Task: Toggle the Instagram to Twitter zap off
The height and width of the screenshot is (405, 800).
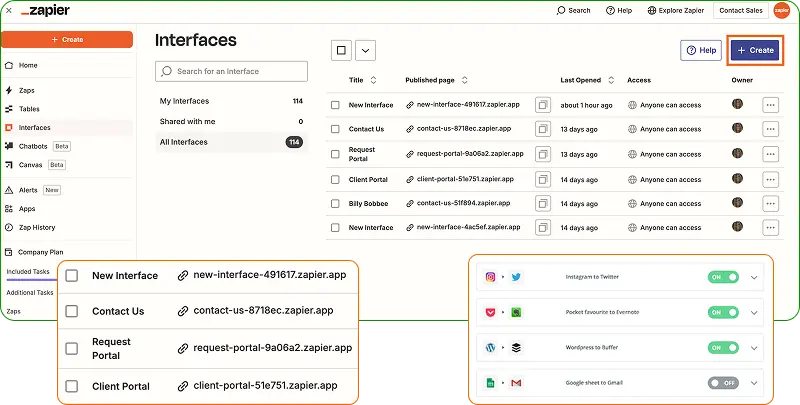Action: tap(723, 277)
